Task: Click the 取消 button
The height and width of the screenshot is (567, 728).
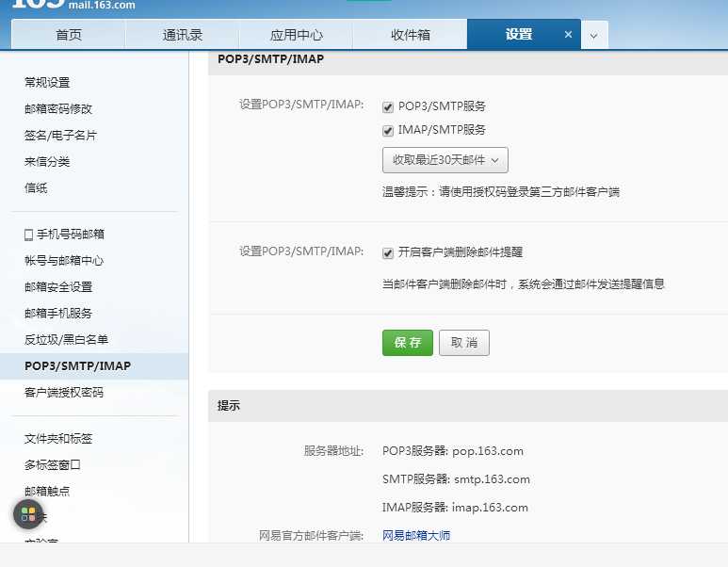Action: [x=464, y=343]
